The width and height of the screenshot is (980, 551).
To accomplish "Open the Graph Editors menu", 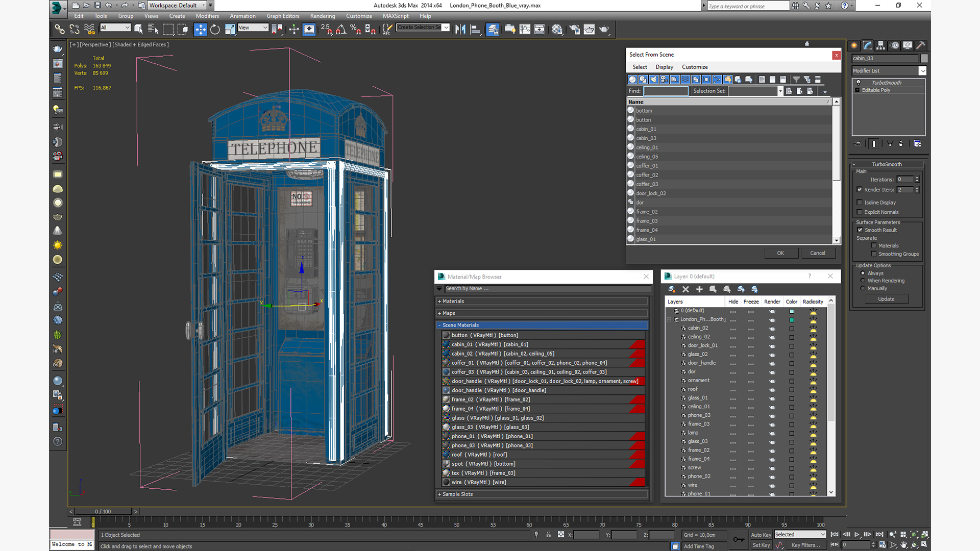I will tap(283, 16).
